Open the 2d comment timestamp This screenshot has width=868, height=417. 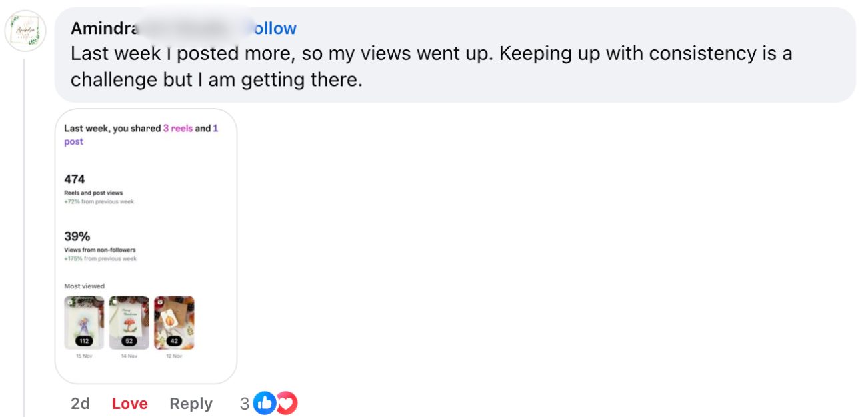[x=80, y=404]
